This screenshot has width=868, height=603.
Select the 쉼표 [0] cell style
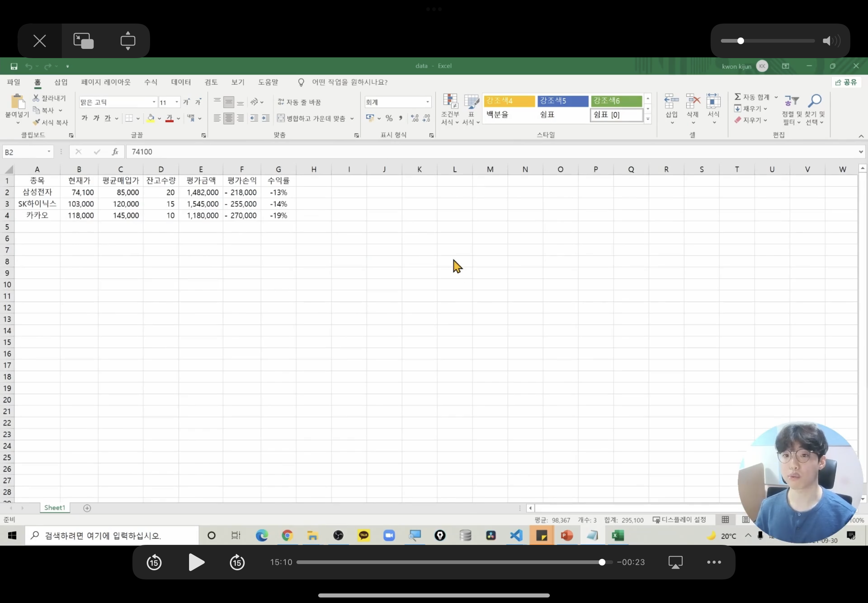pyautogui.click(x=616, y=115)
